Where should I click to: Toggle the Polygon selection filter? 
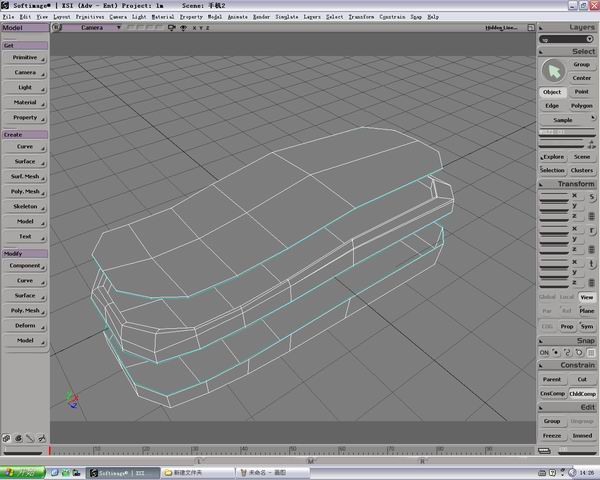[582, 106]
